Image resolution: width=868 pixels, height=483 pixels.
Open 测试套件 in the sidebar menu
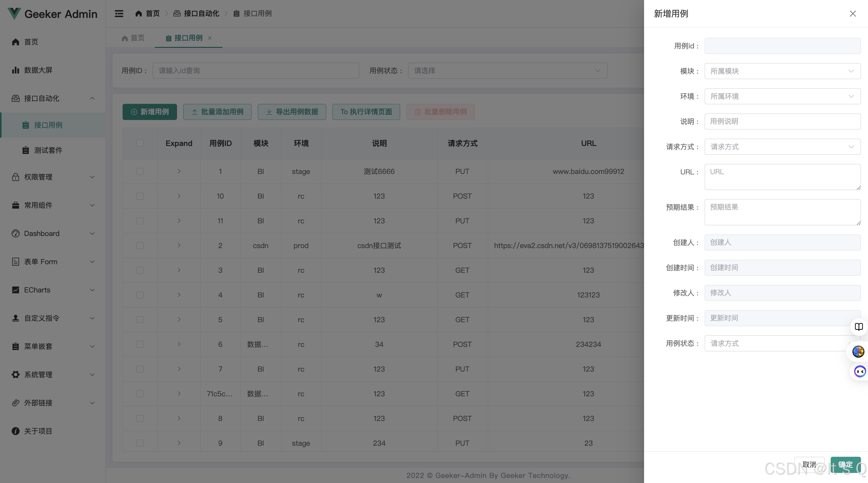(48, 150)
